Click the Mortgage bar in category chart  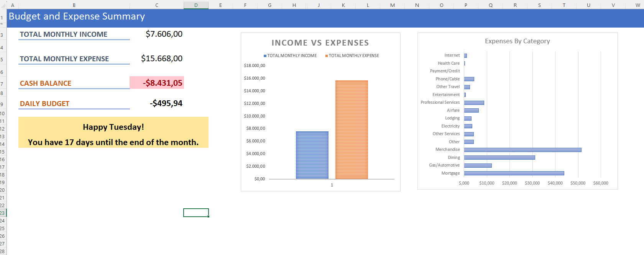point(514,173)
